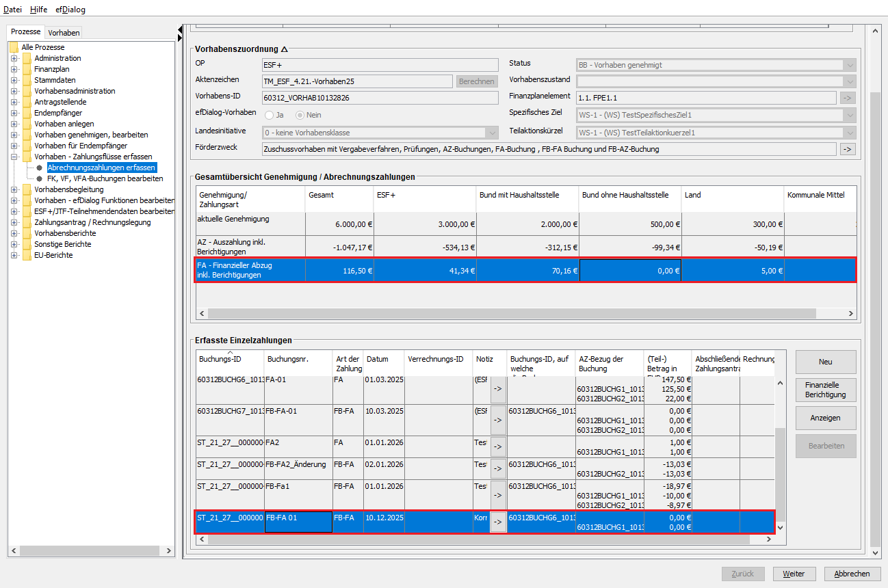
Task: Click arrow button next to Finanzplanelement field
Action: pos(848,98)
